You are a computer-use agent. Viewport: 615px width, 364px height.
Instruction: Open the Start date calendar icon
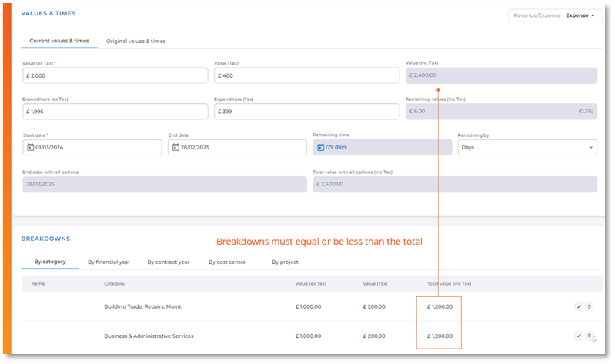click(x=30, y=147)
